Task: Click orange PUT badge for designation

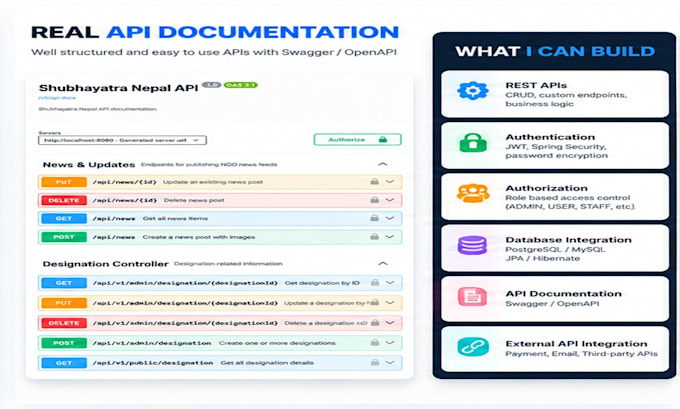Action: (64, 303)
